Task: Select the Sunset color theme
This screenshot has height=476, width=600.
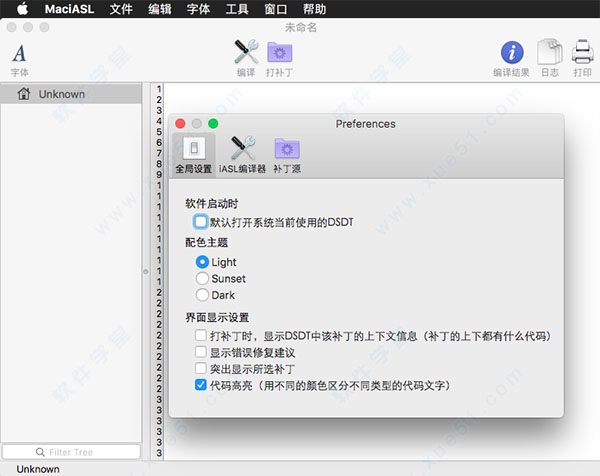Action: coord(202,279)
